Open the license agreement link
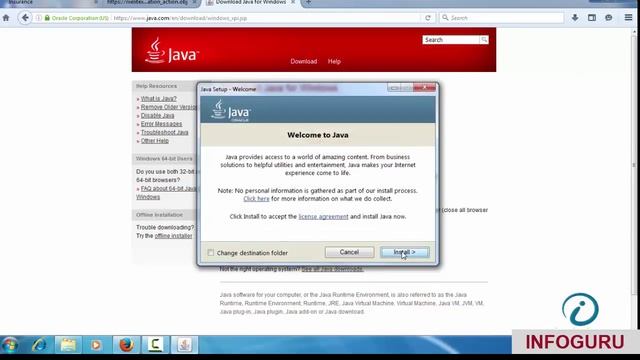 click(x=323, y=217)
